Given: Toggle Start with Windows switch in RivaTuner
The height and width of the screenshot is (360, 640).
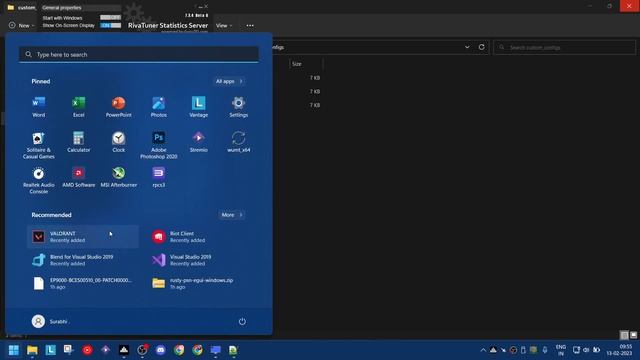Looking at the screenshot, I should (x=111, y=18).
